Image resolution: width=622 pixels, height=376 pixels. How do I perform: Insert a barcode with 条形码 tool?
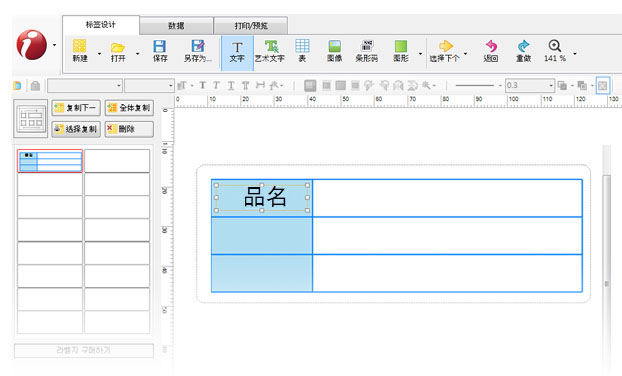coord(367,51)
